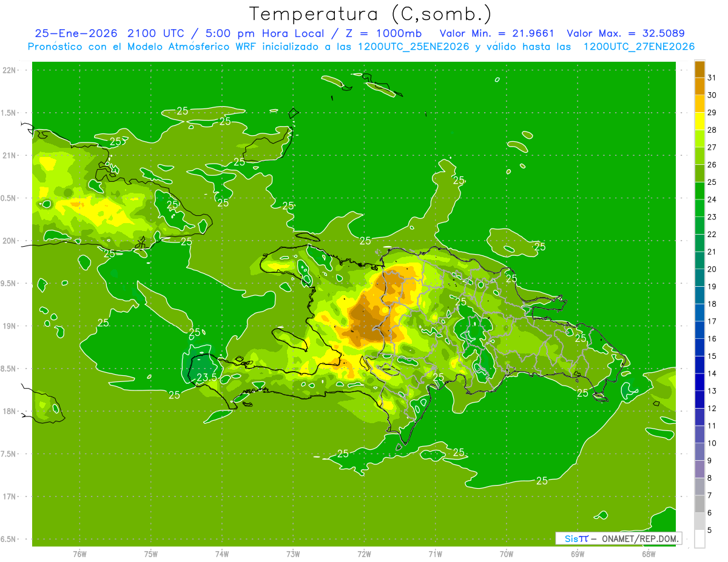
Task: Select the '25-Ene-2026' date text
Action: coord(76,33)
